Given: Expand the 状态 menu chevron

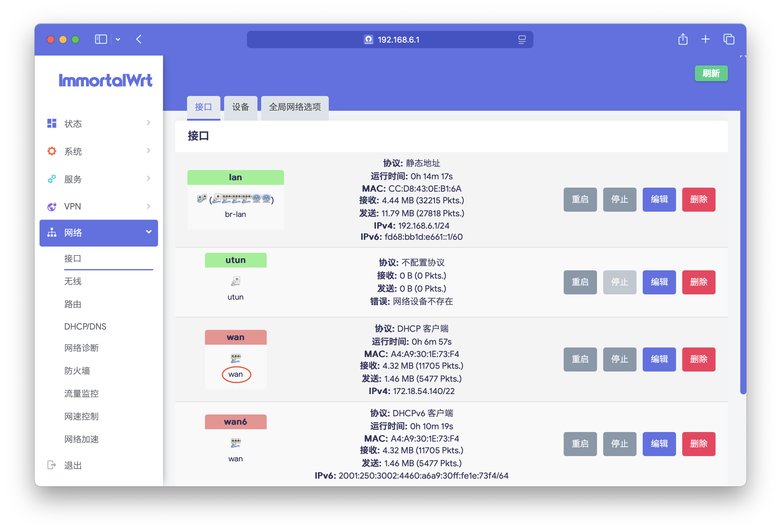Looking at the screenshot, I should coord(148,123).
